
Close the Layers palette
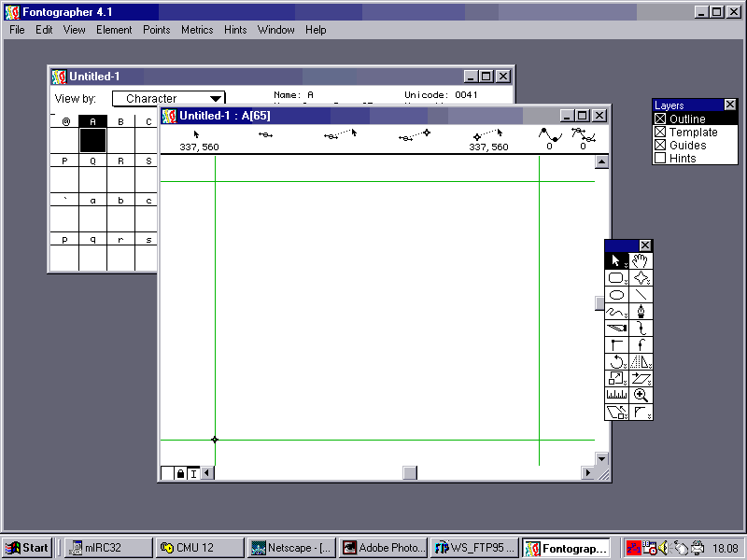click(x=730, y=105)
